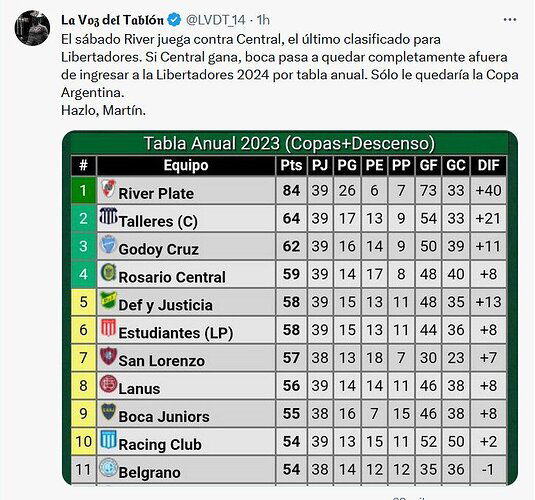Select the Pts column header
This screenshot has width=535, height=500.
coord(291,166)
